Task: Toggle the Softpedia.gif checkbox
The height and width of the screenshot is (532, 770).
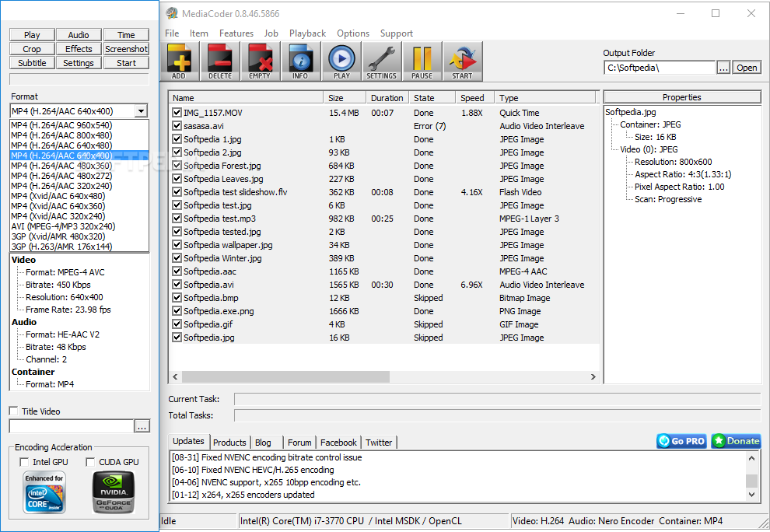Action: (x=177, y=324)
